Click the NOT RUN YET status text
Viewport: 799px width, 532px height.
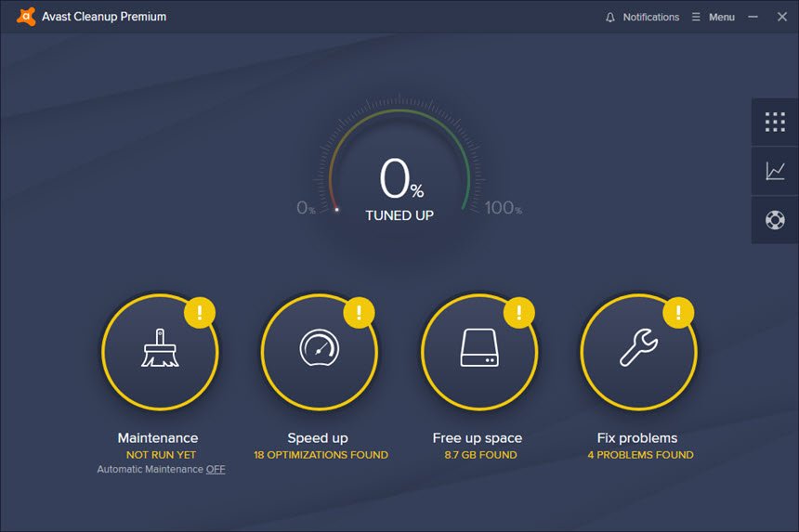[161, 455]
